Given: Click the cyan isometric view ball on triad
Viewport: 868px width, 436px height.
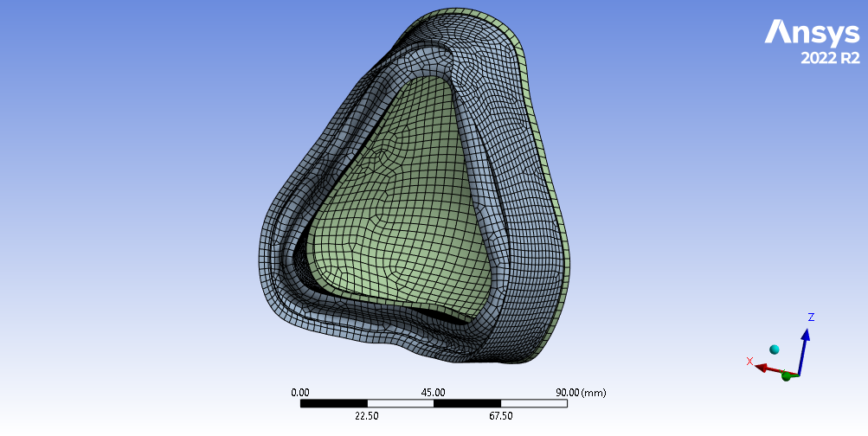Looking at the screenshot, I should point(775,349).
